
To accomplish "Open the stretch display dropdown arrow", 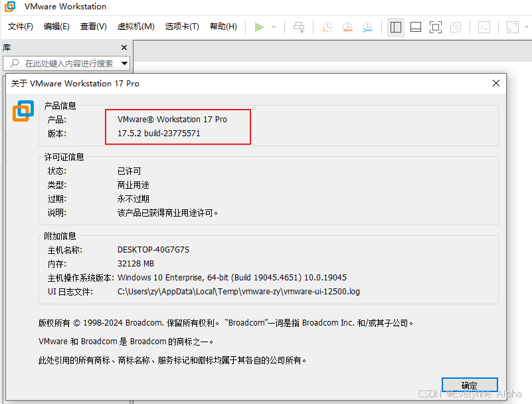I will tap(527, 27).
